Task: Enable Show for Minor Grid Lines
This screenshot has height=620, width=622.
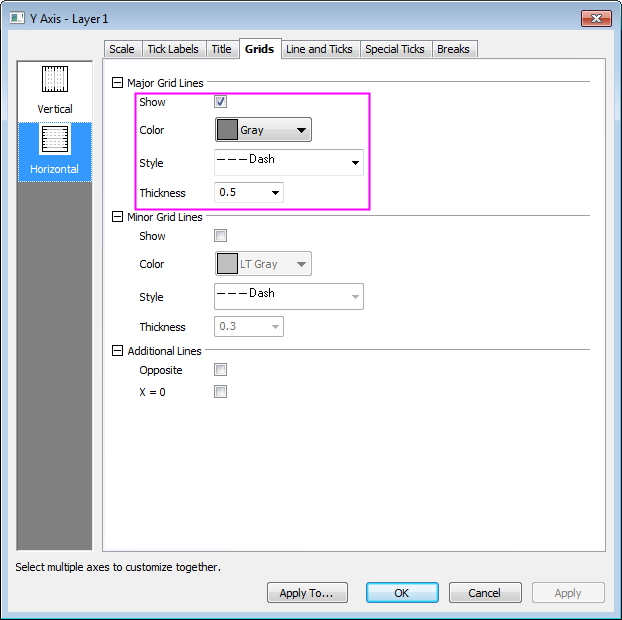Action: click(221, 236)
